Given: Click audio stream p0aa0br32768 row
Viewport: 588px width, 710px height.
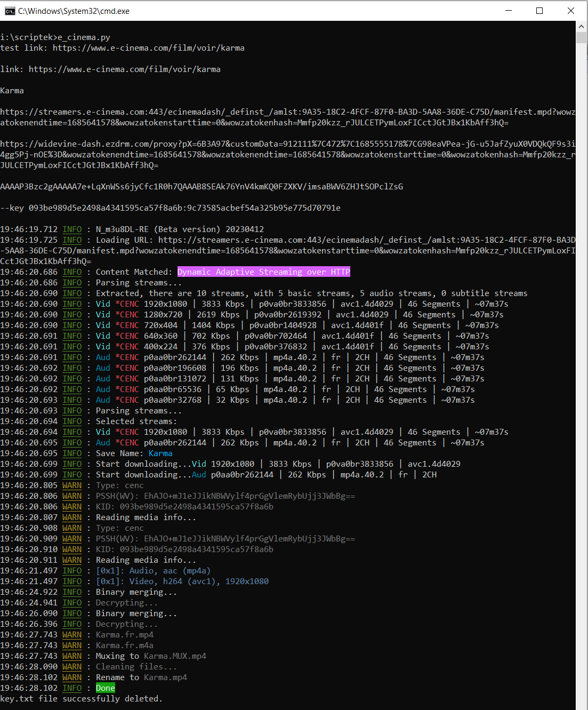Looking at the screenshot, I should click(237, 400).
